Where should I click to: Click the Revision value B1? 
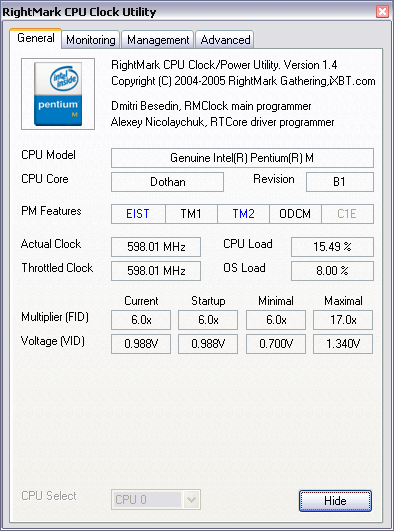tap(340, 182)
